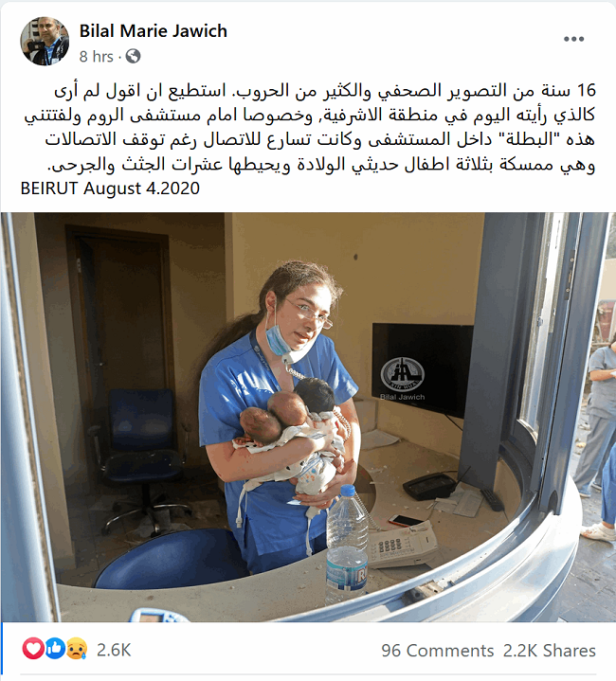
Task: Click the Arabic post caption text
Action: pos(309,127)
